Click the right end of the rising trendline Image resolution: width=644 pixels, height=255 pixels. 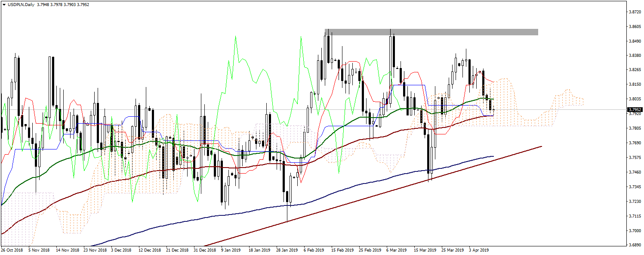click(x=541, y=146)
